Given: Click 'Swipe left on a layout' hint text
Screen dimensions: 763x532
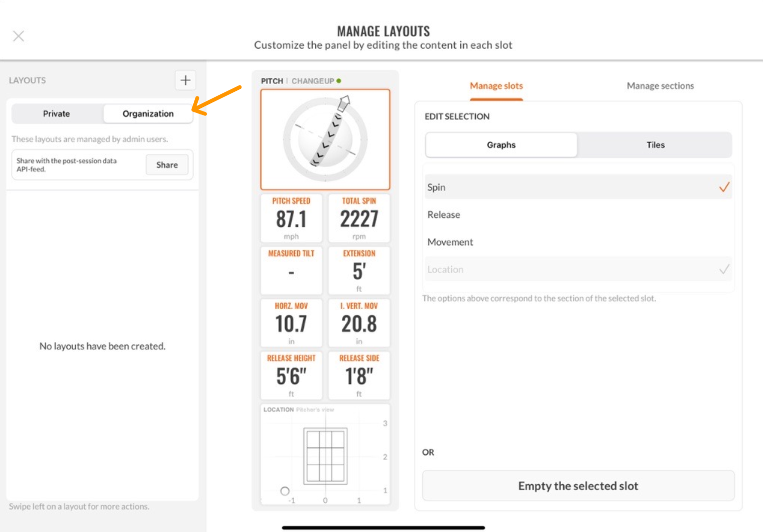Looking at the screenshot, I should [79, 506].
